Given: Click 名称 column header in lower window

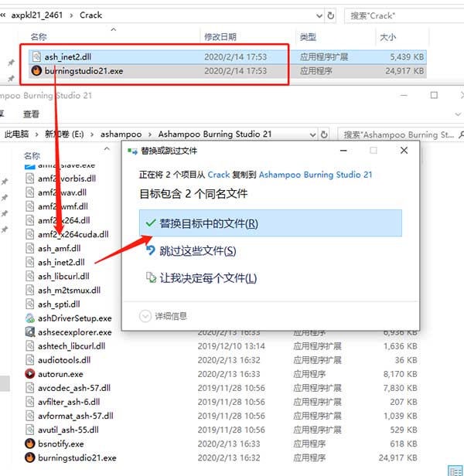Looking at the screenshot, I should pyautogui.click(x=32, y=156).
